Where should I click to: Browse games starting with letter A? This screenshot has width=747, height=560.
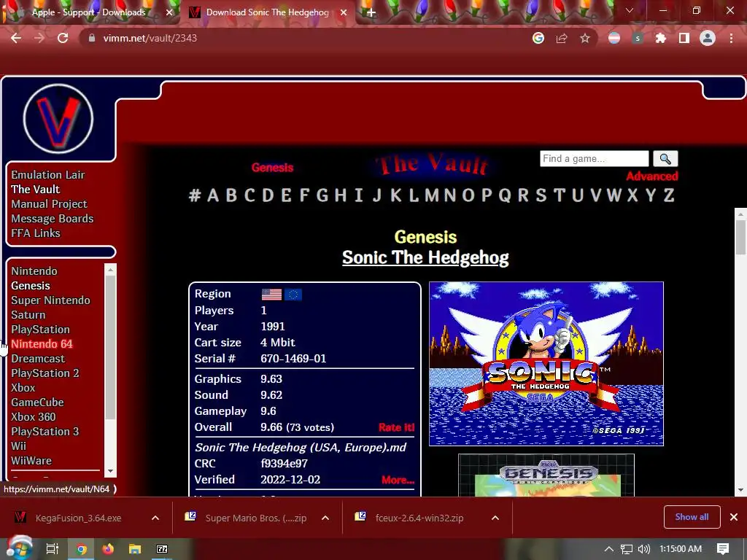213,195
